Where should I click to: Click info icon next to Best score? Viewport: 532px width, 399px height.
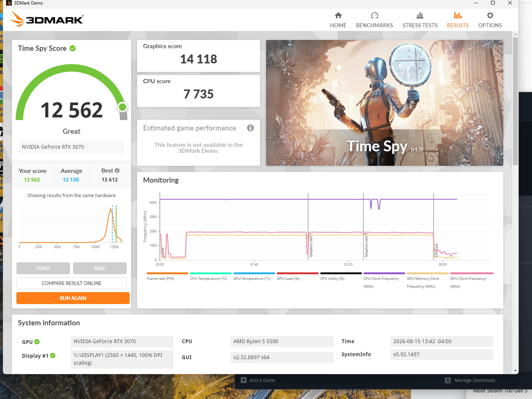coord(117,170)
